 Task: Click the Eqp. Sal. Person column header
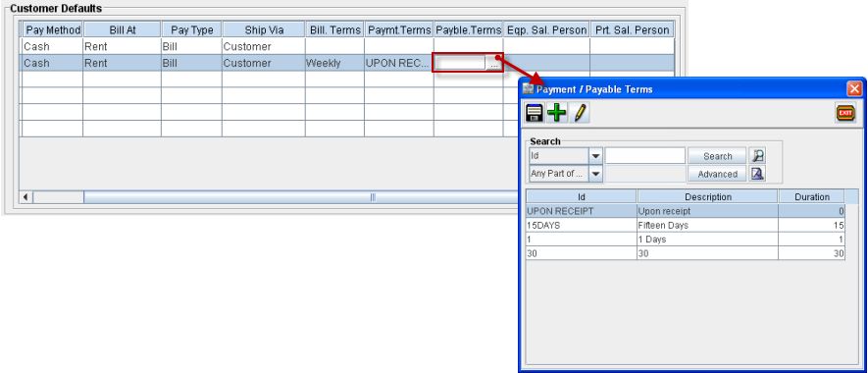546,29
